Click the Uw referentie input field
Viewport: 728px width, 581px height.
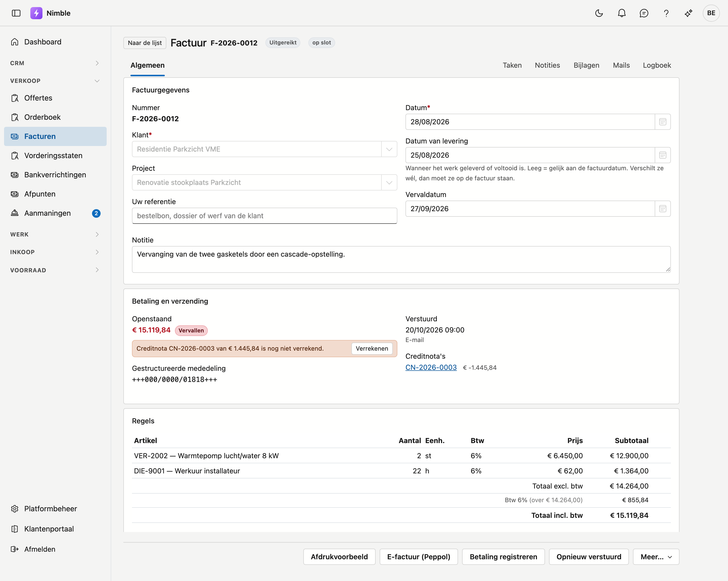(x=264, y=216)
